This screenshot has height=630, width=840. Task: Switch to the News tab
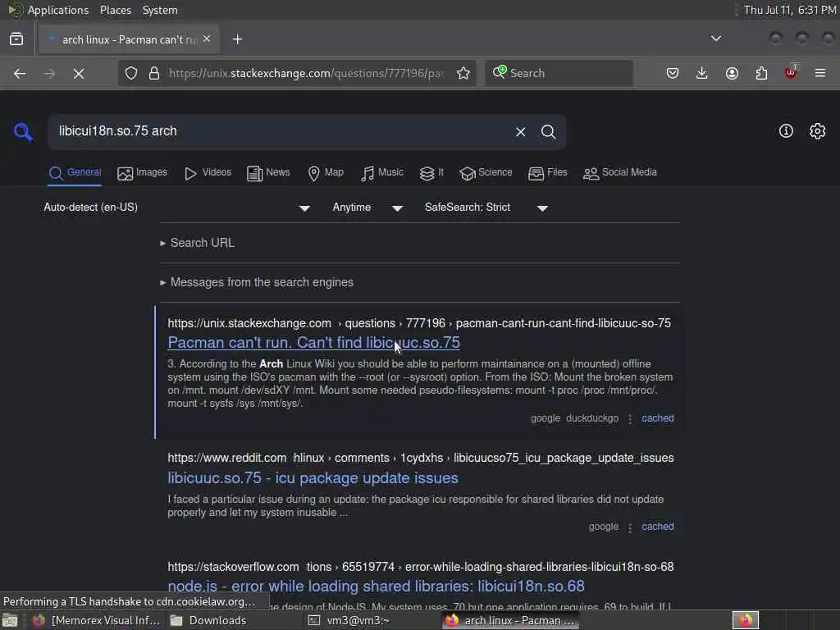click(x=268, y=173)
